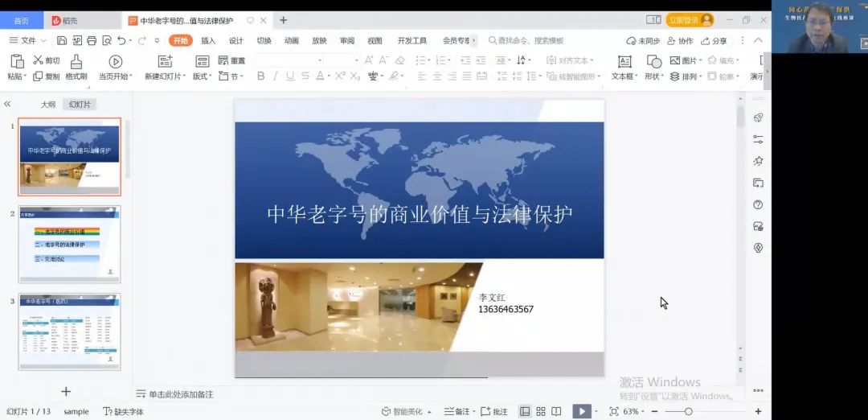Switch to normal view in status bar

point(525,411)
